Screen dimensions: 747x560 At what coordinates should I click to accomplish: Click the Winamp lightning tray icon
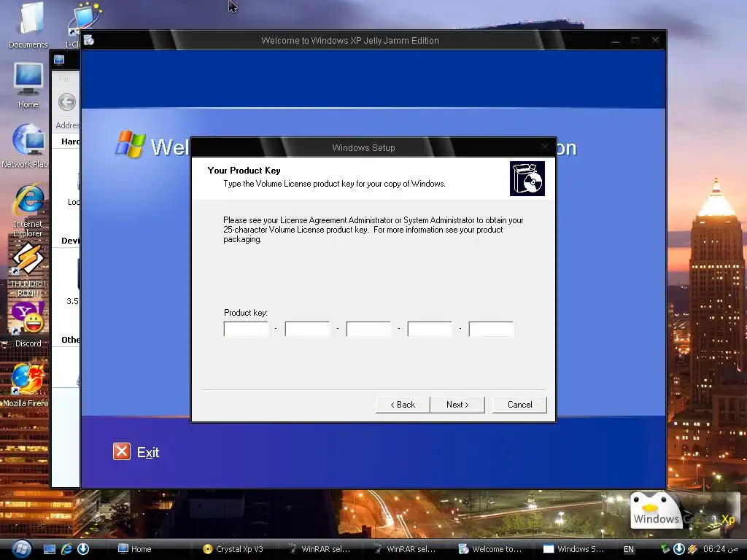[x=693, y=549]
